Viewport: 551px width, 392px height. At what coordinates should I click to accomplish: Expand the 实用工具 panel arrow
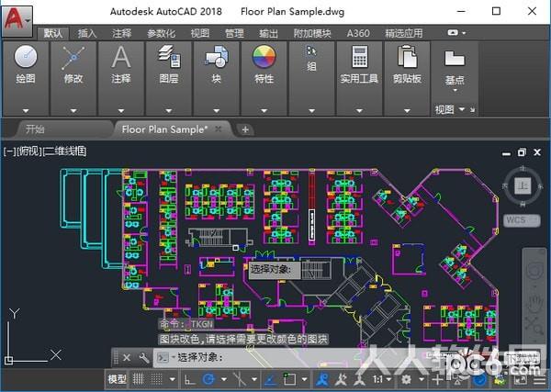point(359,111)
